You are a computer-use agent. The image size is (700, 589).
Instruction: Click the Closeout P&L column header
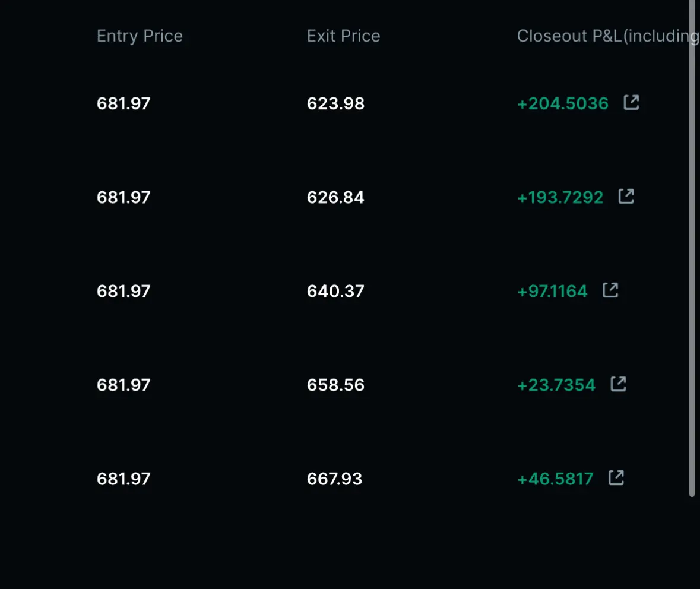(606, 36)
